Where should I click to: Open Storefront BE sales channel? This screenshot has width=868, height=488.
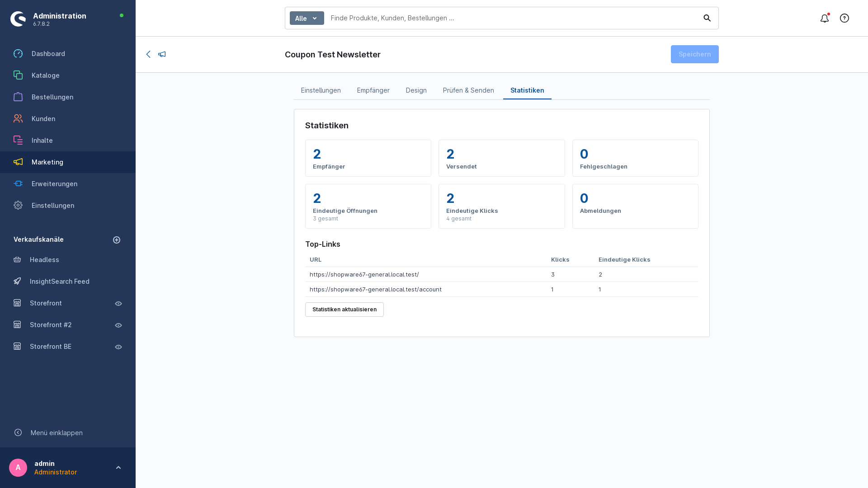51,347
